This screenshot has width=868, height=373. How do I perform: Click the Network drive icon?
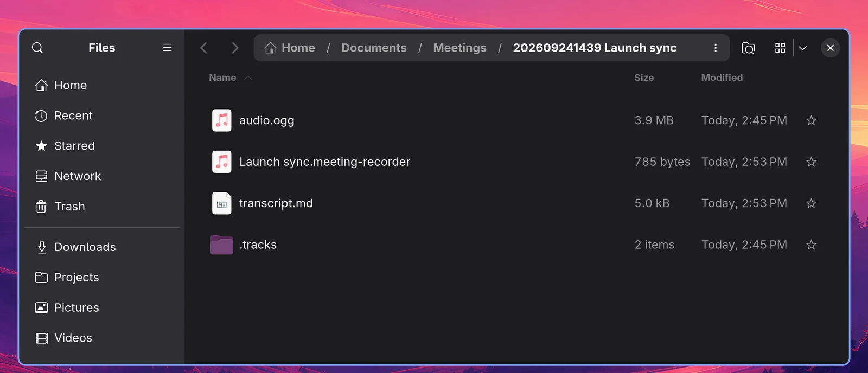[x=41, y=176]
